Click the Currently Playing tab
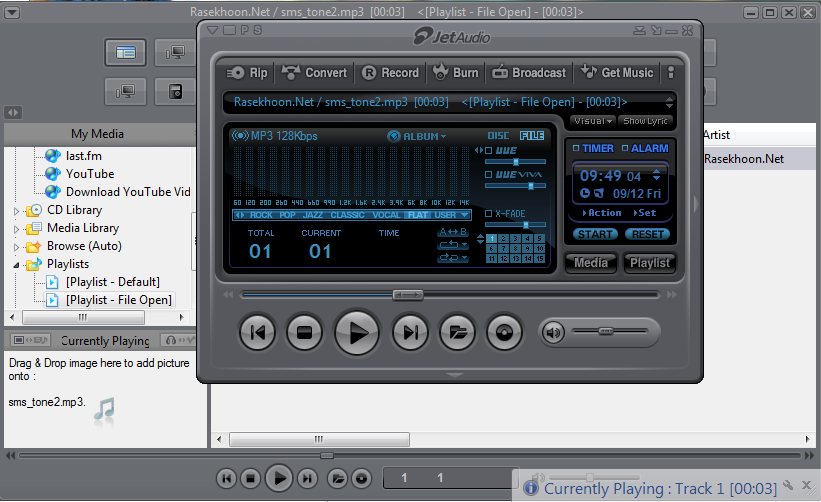 (105, 341)
